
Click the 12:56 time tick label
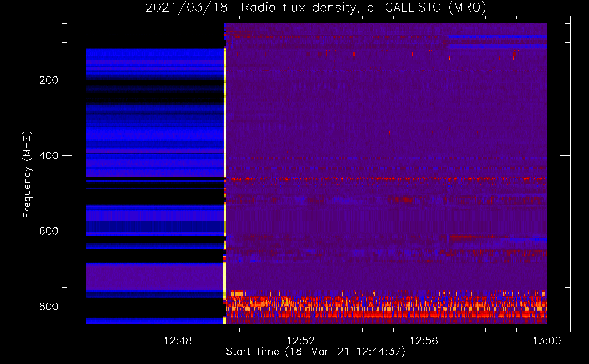[424, 341]
